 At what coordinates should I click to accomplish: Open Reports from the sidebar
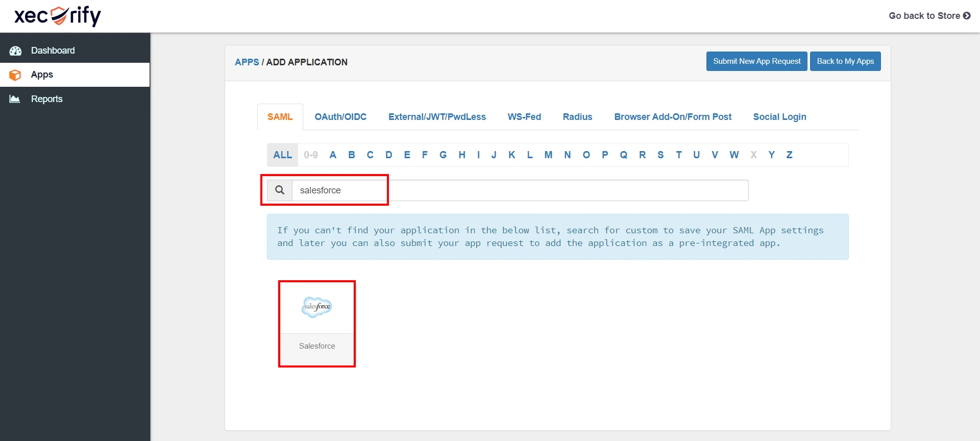(x=75, y=99)
